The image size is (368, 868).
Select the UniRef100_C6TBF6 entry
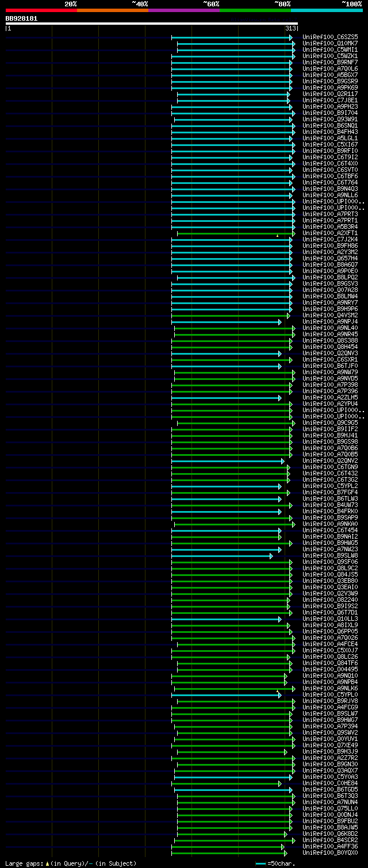pyautogui.click(x=330, y=176)
